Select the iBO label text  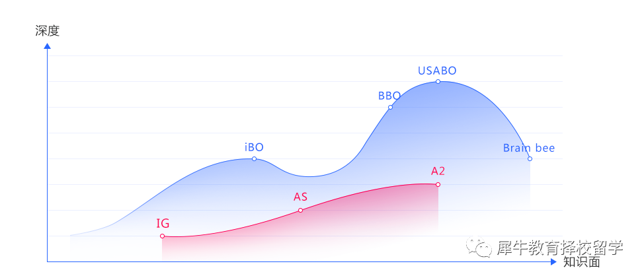(x=254, y=147)
